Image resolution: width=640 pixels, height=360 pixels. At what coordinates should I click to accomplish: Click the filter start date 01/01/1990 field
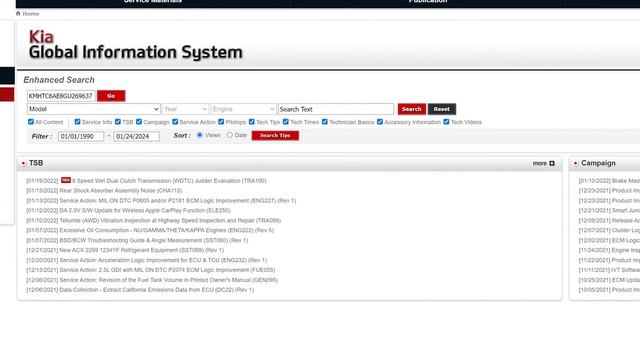(81, 136)
